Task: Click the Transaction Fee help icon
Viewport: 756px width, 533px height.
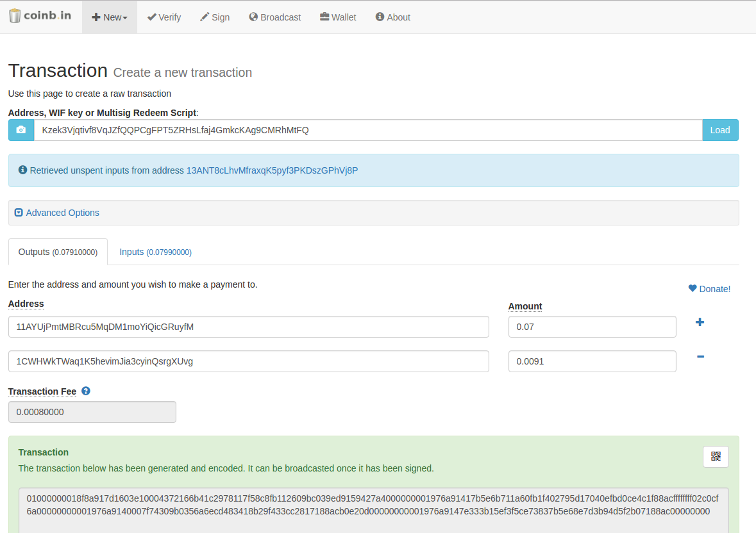Action: (x=86, y=391)
